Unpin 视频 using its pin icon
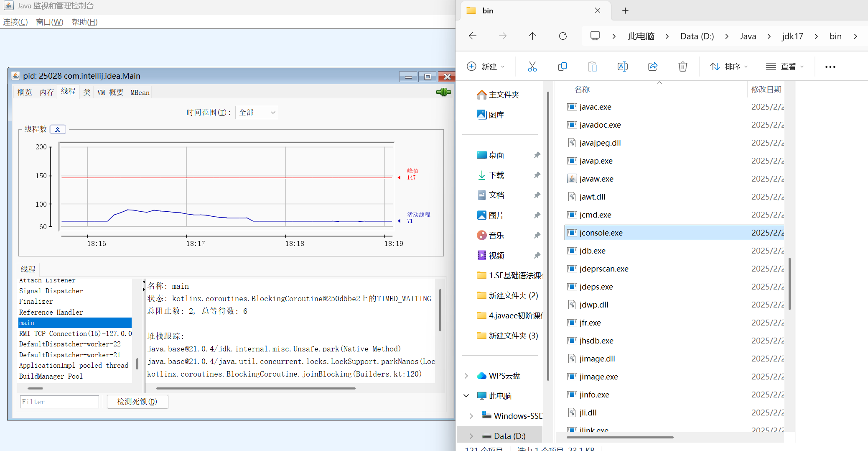868x451 pixels. pyautogui.click(x=537, y=256)
